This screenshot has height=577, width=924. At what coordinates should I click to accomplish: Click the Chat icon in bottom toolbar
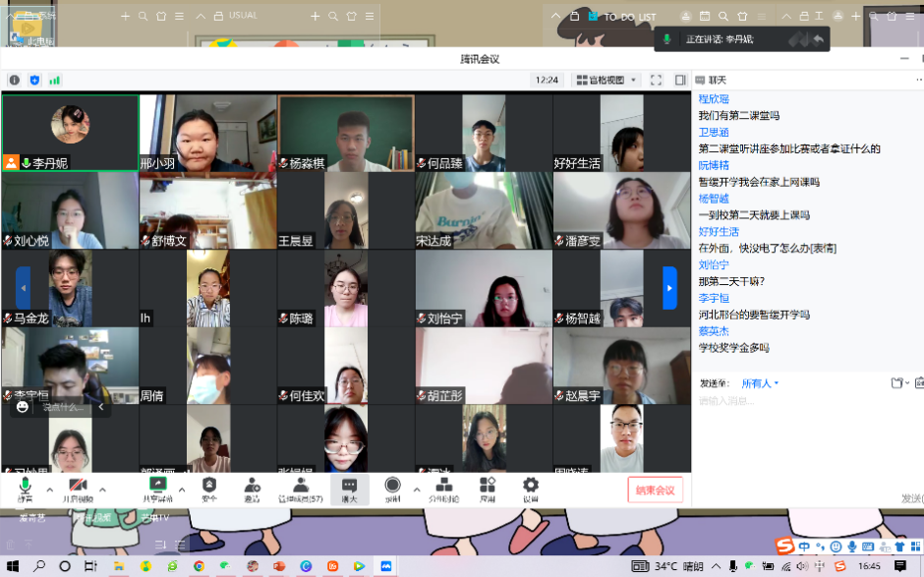(x=349, y=489)
